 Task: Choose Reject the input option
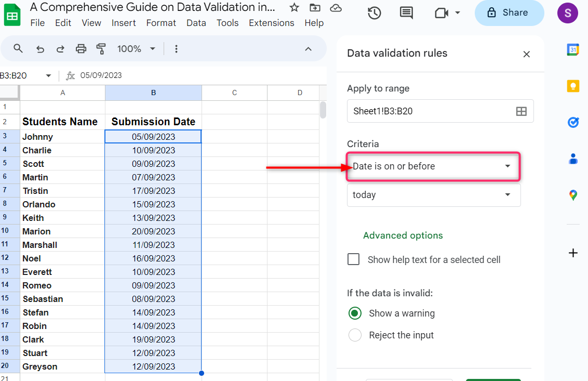(x=355, y=335)
